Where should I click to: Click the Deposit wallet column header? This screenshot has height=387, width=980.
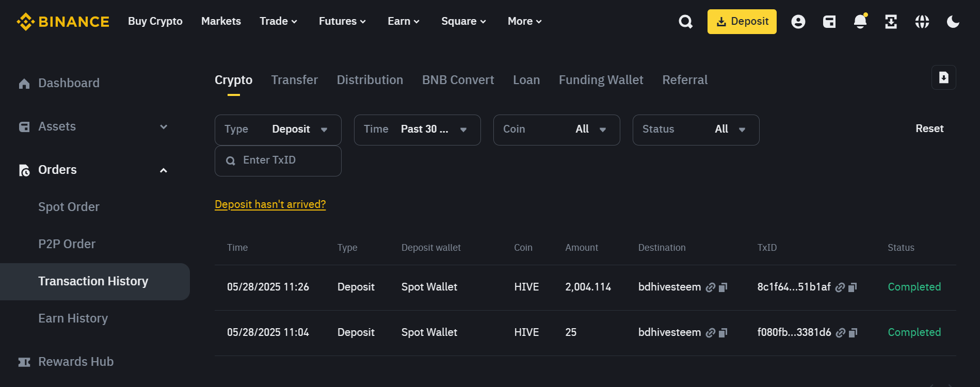[431, 248]
